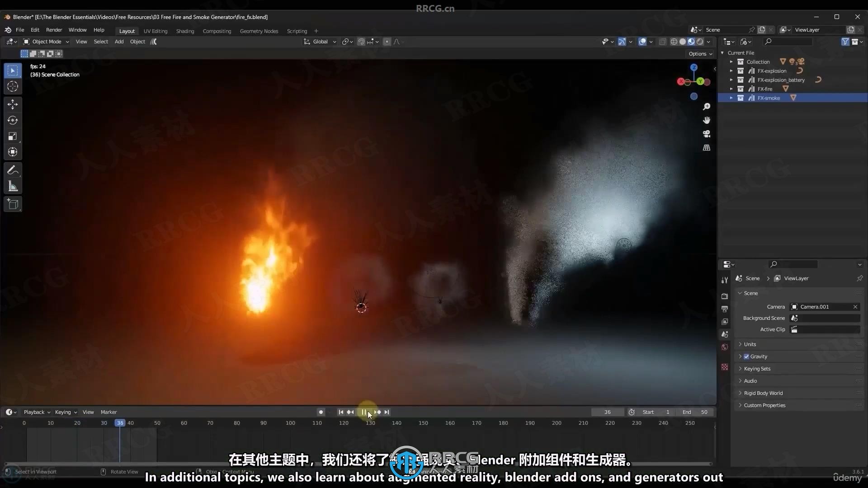
Task: Open the Playback popover in timeline
Action: pyautogui.click(x=37, y=412)
